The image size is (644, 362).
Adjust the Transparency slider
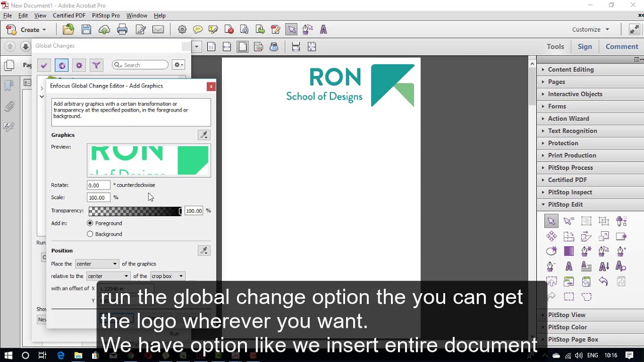click(135, 211)
